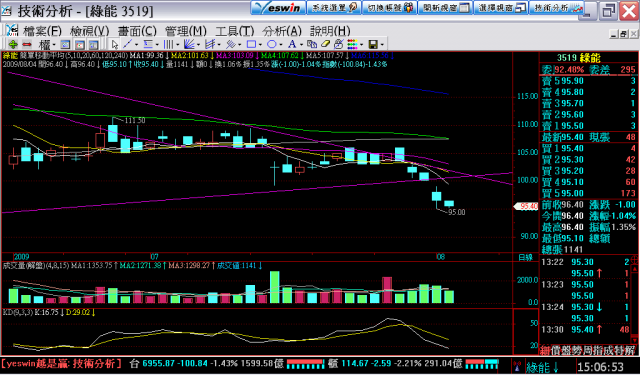The height and width of the screenshot is (375, 640).
Task: Select the 解 tab in quote panel
Action: [630, 350]
